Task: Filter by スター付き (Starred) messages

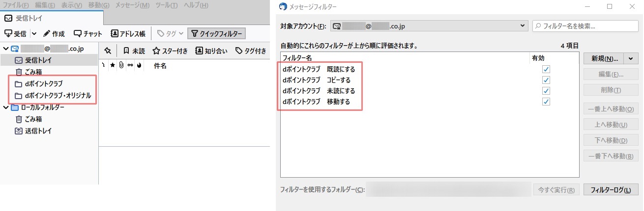Action: pyautogui.click(x=170, y=51)
